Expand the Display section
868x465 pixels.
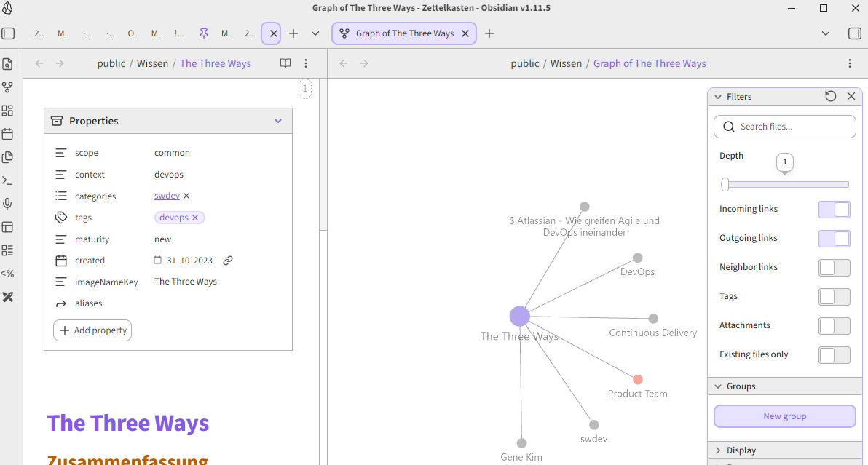tap(741, 450)
